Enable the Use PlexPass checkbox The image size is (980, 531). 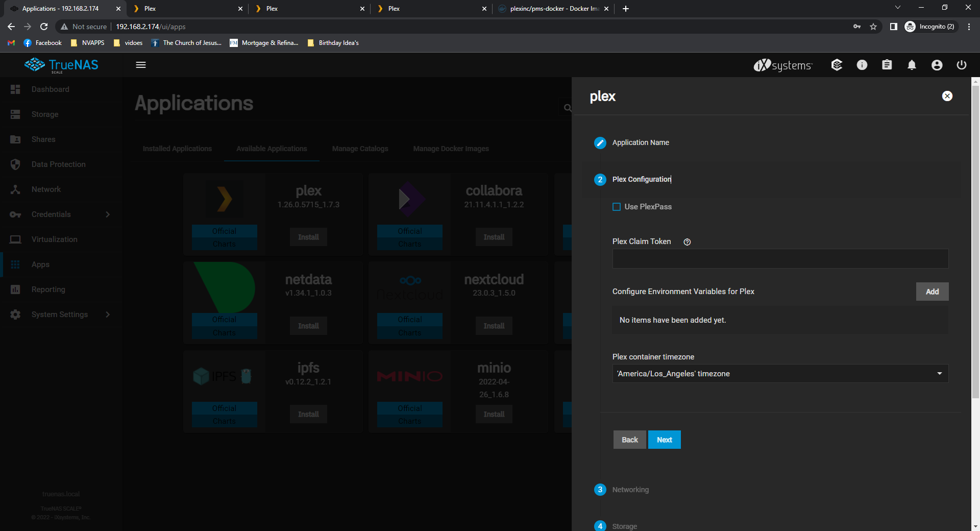click(617, 207)
